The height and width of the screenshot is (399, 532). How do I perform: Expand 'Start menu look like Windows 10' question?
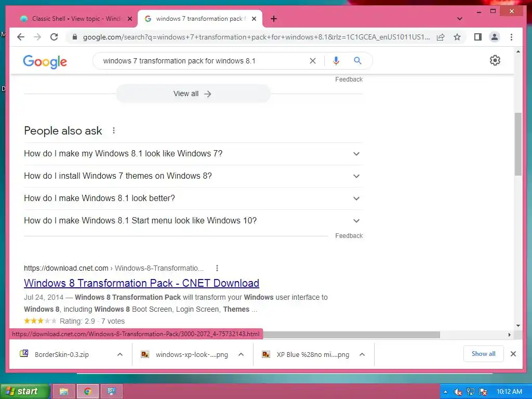tap(193, 220)
